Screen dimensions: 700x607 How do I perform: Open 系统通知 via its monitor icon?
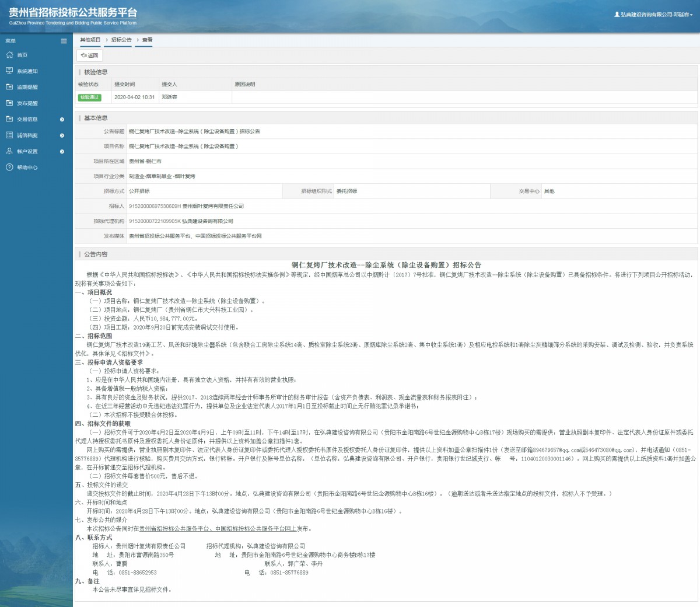pos(9,71)
